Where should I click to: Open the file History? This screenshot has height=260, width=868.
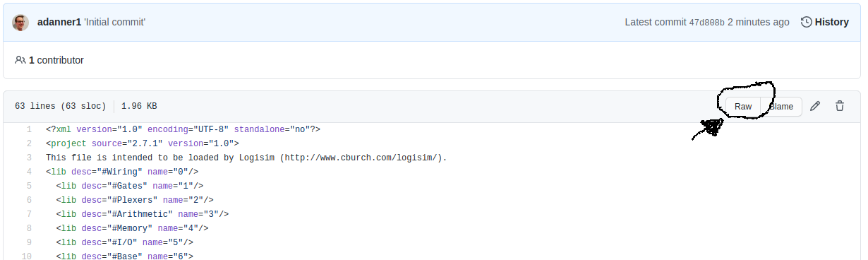[x=824, y=22]
